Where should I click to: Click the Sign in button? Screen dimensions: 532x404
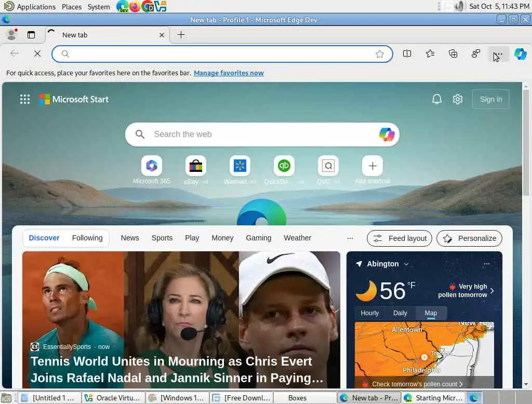(x=490, y=99)
